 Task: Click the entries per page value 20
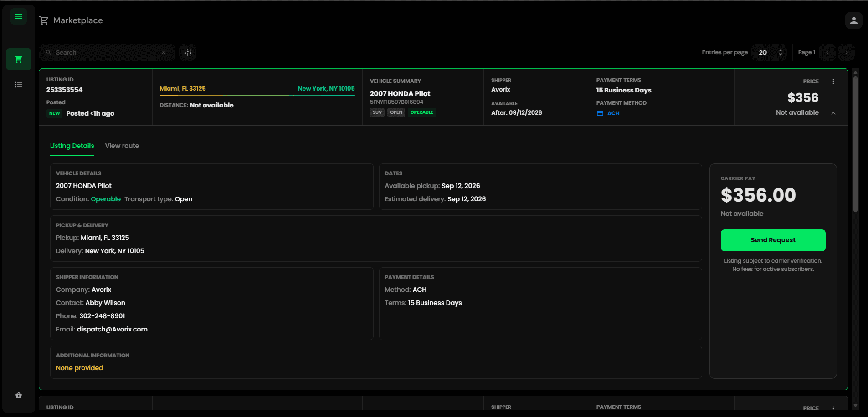pos(763,52)
